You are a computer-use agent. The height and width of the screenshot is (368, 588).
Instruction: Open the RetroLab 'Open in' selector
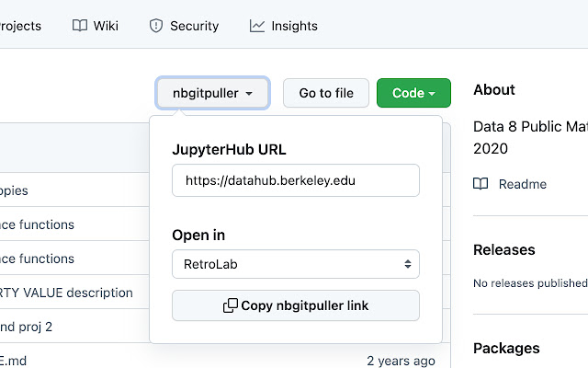296,264
